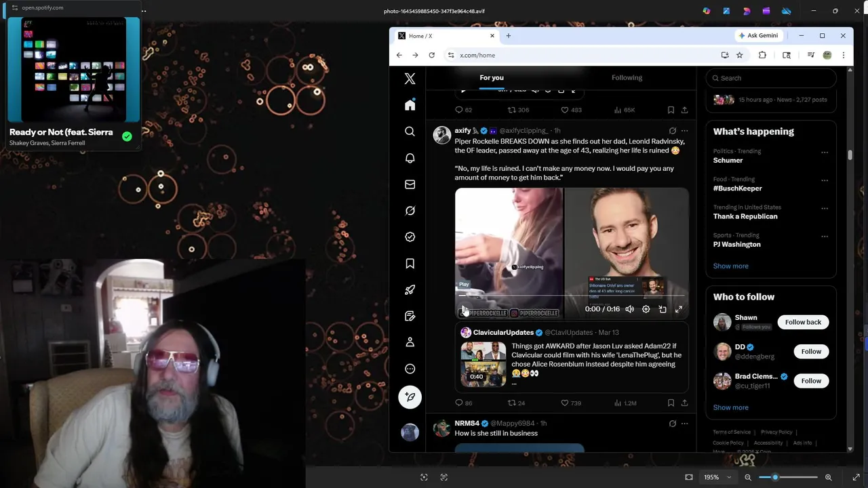This screenshot has height=488, width=868.
Task: Open options for Thank a Republican trend
Action: coord(825,208)
